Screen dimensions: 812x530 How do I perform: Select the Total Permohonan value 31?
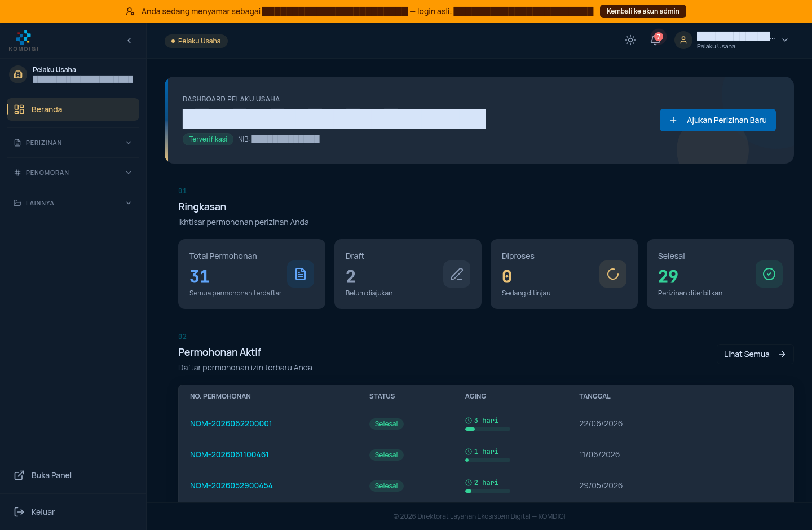[x=200, y=276]
